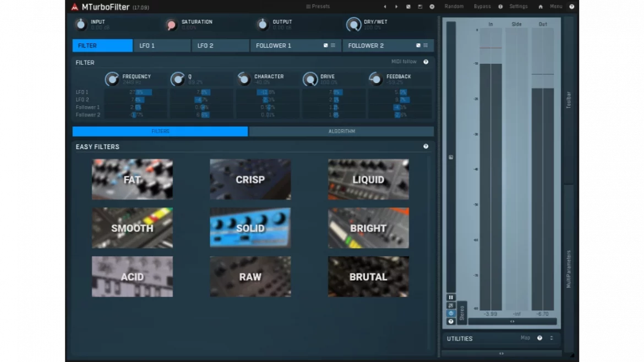This screenshot has width=644, height=362.
Task: Click Follower 2 modulation depth for Drive
Action: 334,115
